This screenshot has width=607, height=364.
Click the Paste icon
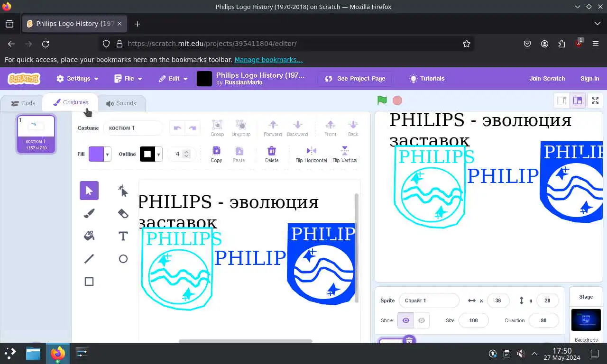coord(239,154)
